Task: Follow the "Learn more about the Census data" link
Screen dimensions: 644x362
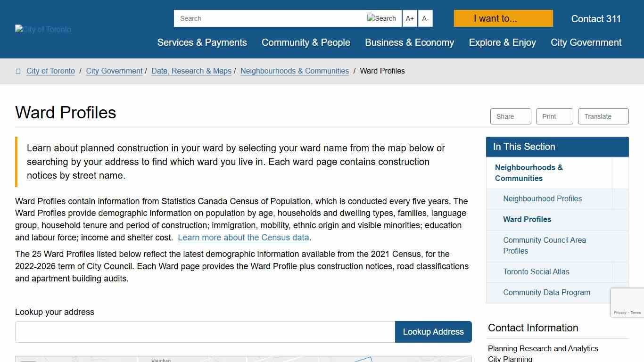Action: [x=243, y=238]
